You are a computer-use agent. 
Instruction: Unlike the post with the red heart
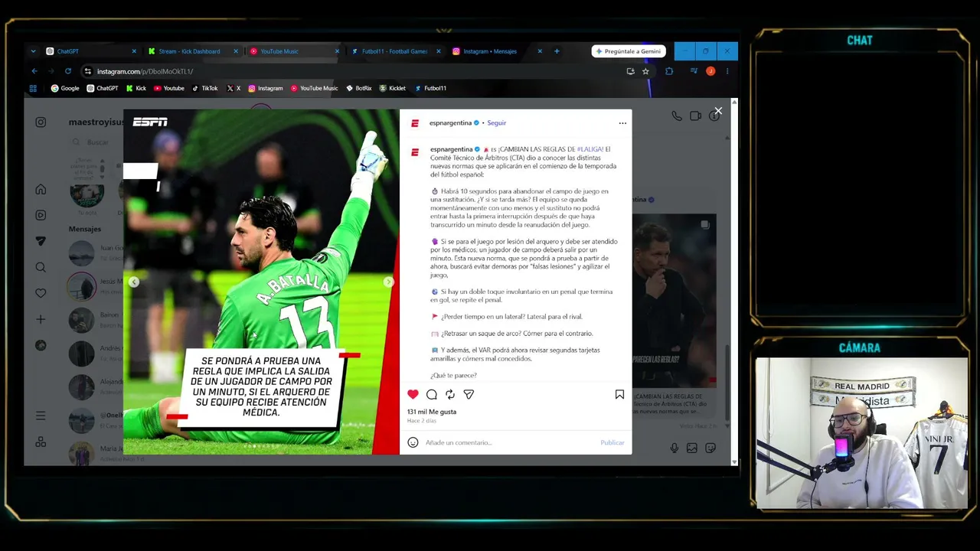(413, 394)
